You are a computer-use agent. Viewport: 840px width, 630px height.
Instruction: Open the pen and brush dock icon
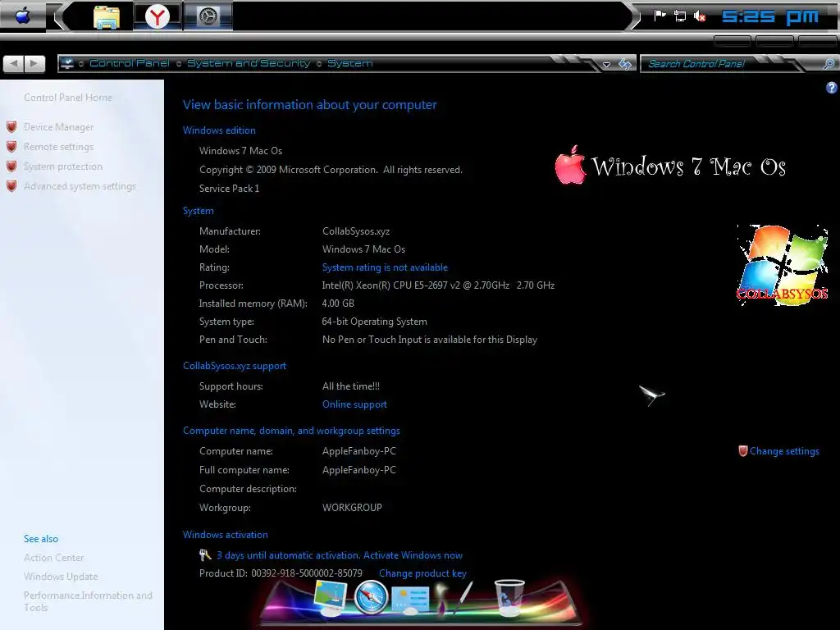point(453,597)
